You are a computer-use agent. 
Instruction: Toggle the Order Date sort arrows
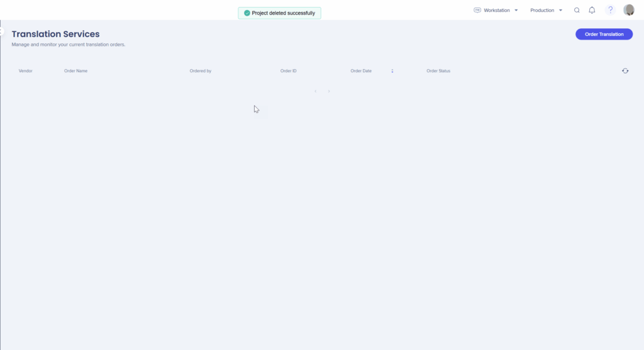coord(392,71)
